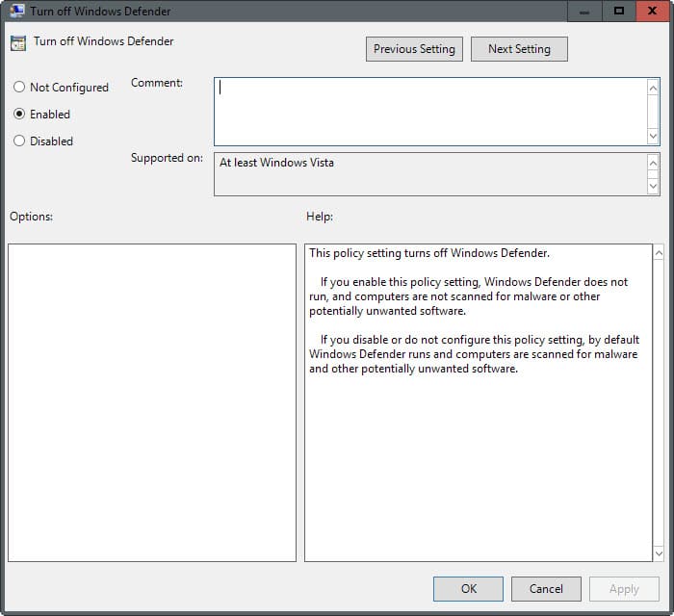Click 'This policy setting turns off Windows Defender.' text

429,253
